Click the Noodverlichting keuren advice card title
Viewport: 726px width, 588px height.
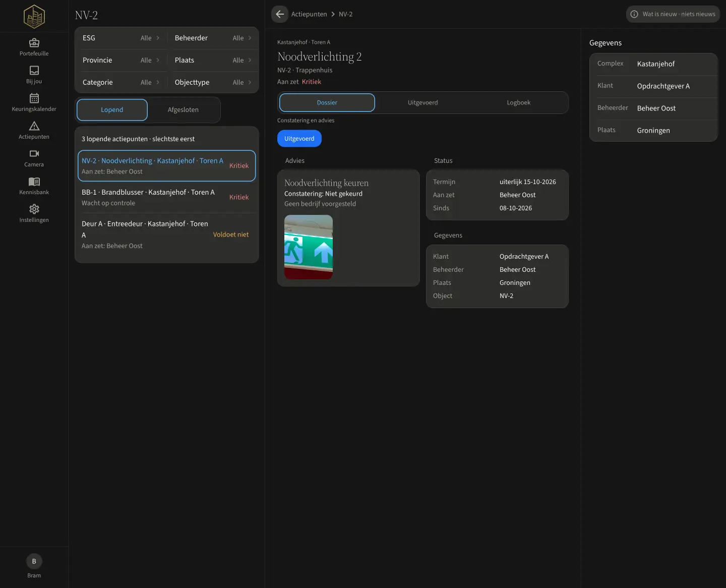point(326,183)
